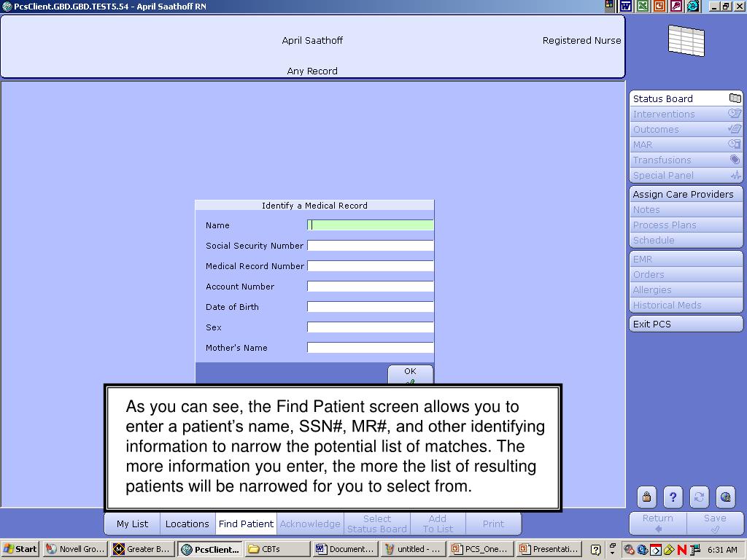Click the globe R icon button
The image size is (747, 560).
(x=726, y=497)
